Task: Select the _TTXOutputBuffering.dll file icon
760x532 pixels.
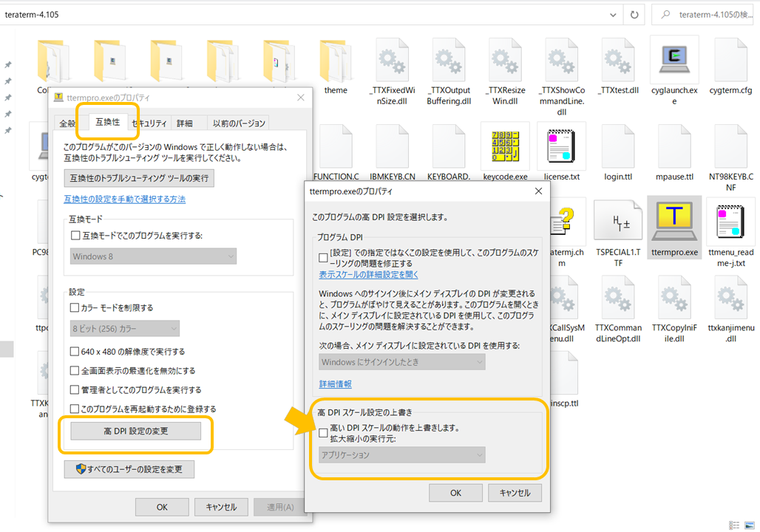Action: tap(449, 60)
